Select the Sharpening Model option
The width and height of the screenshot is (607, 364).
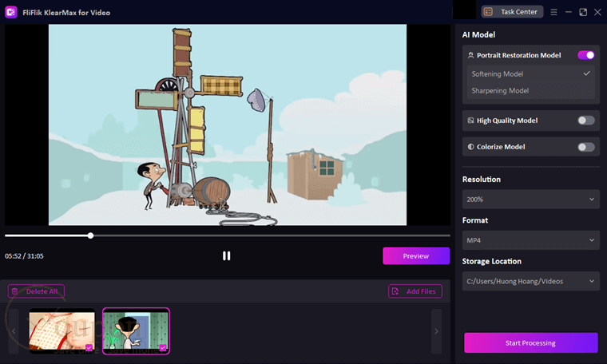point(530,90)
